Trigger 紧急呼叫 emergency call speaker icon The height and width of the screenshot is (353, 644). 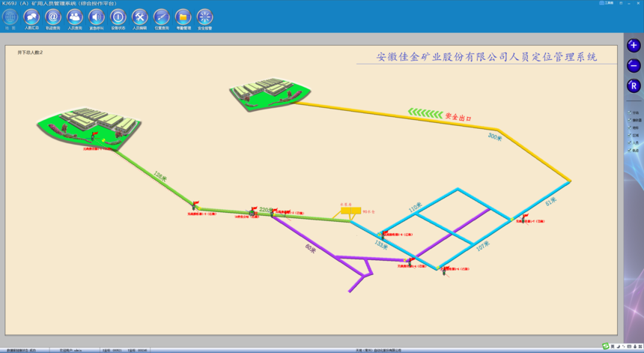coord(97,18)
